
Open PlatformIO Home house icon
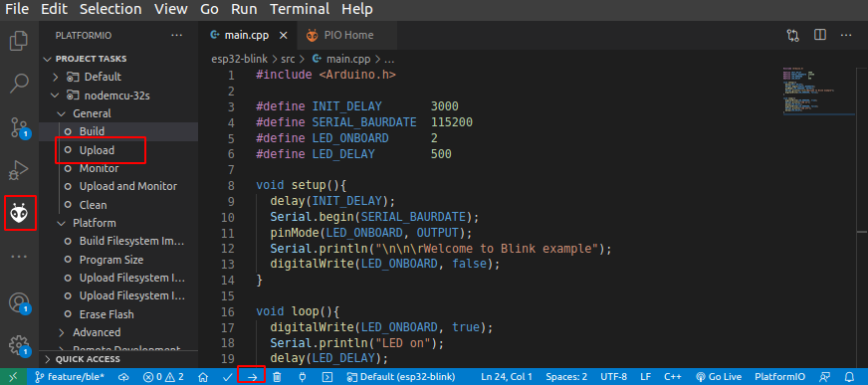coord(203,377)
